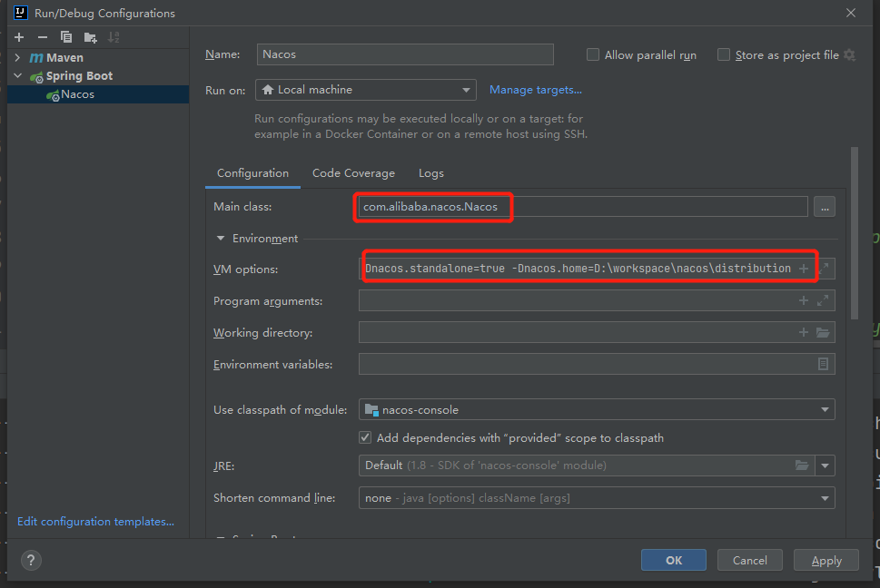Image resolution: width=880 pixels, height=588 pixels.
Task: Collapse the Environment section
Action: click(221, 239)
